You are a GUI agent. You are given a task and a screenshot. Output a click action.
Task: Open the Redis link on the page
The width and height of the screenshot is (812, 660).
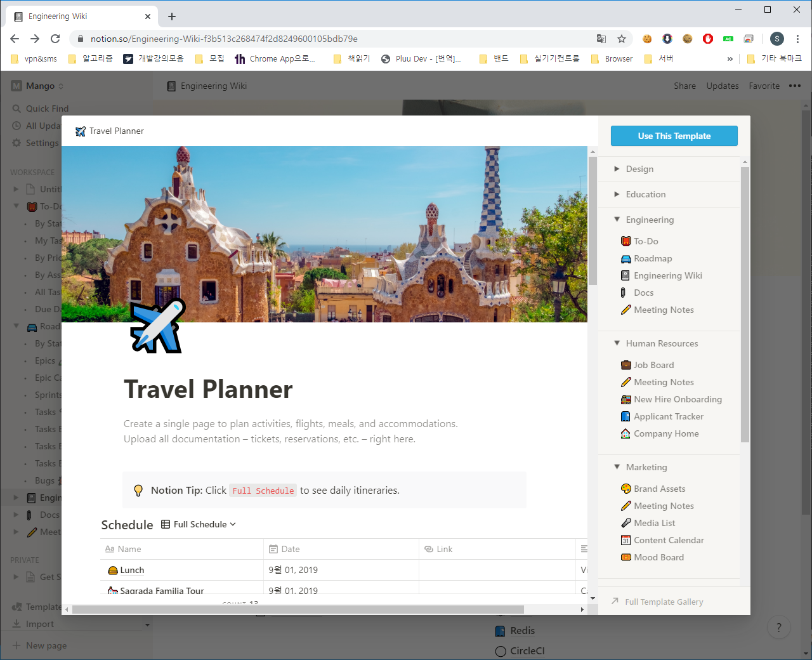point(514,631)
